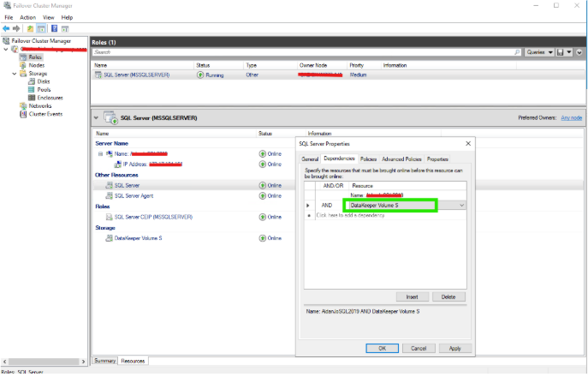Open the File menu
Screen dimensions: 588x377
(9, 17)
